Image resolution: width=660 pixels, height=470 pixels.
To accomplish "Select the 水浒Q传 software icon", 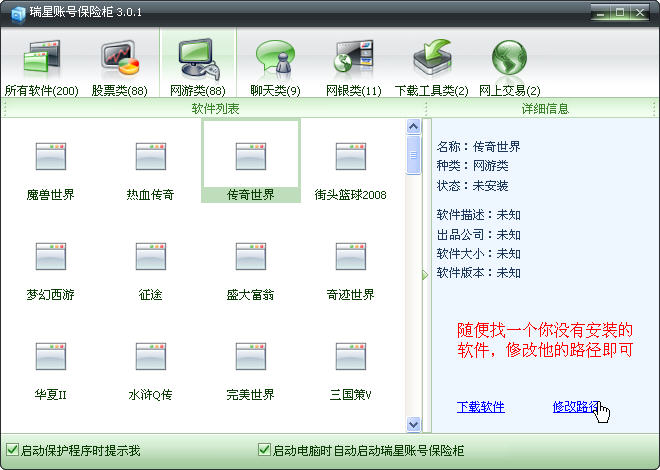I will point(151,357).
